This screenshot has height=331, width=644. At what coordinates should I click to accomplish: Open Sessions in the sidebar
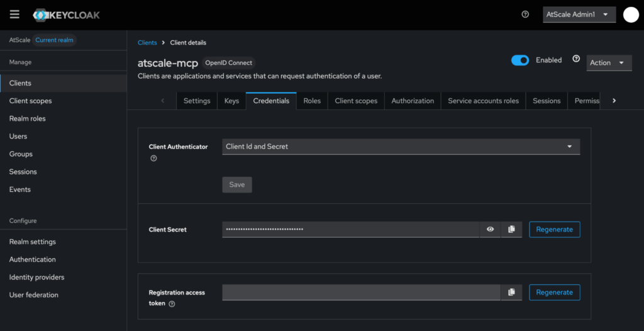point(64,171)
